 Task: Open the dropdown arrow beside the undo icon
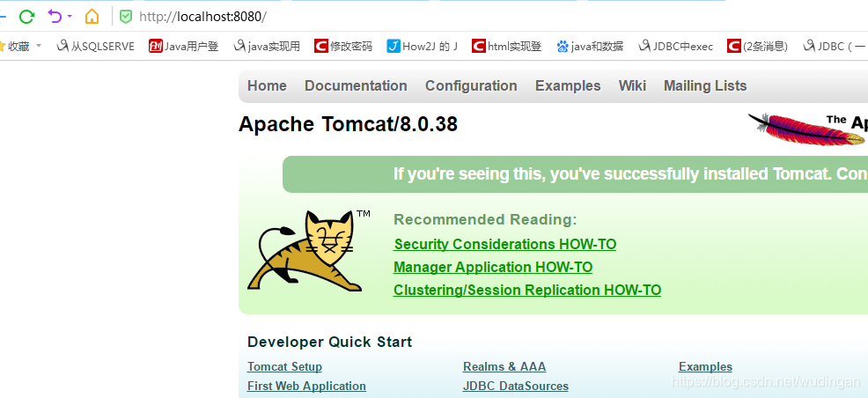pyautogui.click(x=70, y=17)
